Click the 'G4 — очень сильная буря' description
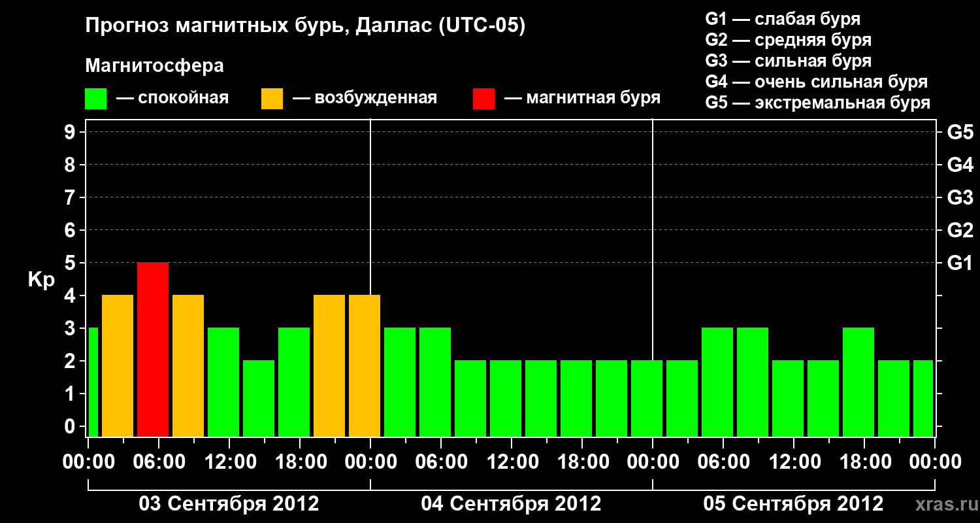Image resolution: width=980 pixels, height=523 pixels. (816, 82)
